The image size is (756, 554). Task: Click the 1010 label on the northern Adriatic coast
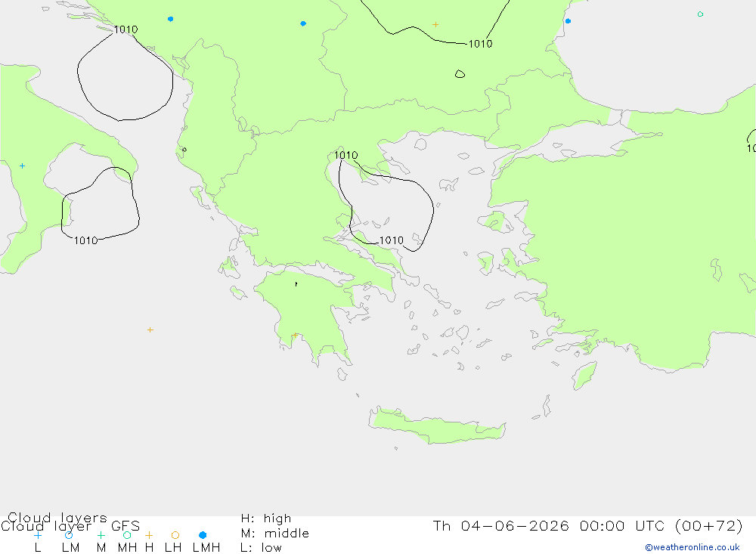[125, 29]
